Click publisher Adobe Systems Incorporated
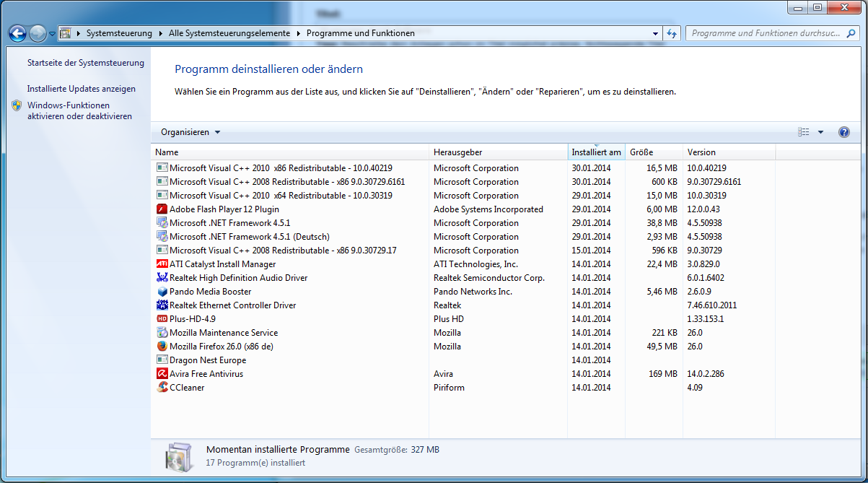The image size is (868, 483). tap(488, 209)
